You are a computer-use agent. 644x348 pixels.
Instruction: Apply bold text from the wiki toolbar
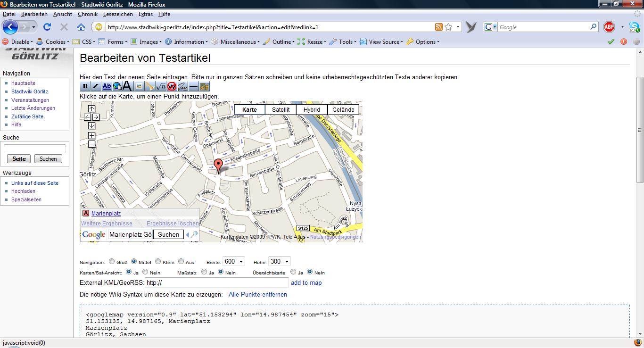(85, 86)
